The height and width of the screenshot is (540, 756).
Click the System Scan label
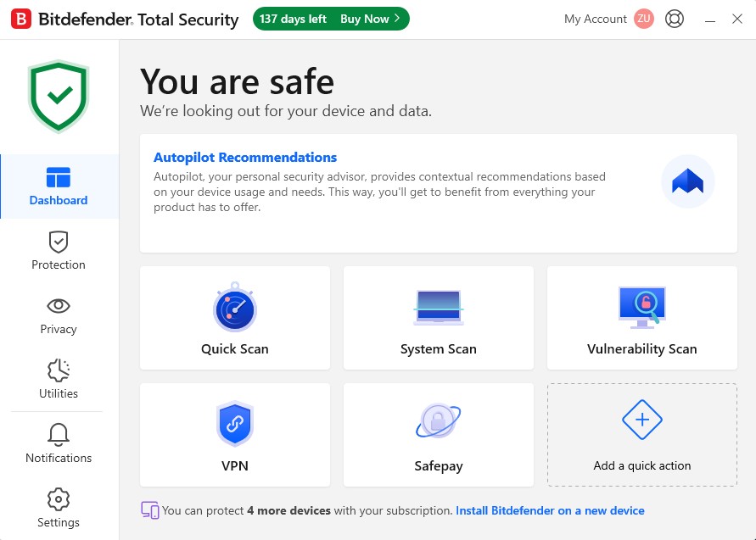(439, 348)
